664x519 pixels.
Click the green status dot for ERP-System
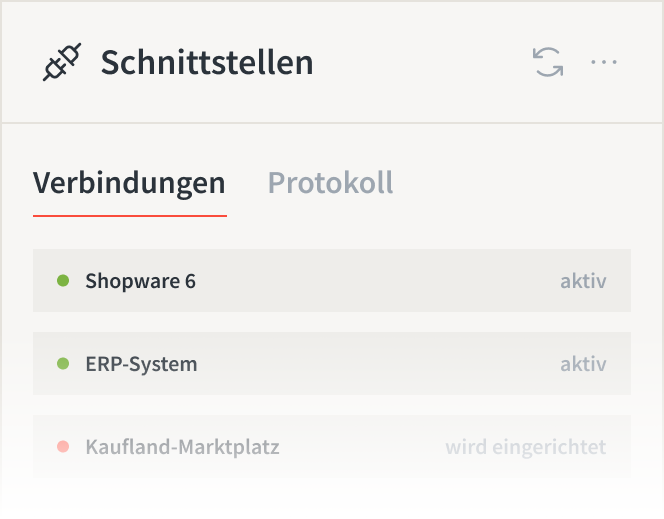(63, 364)
